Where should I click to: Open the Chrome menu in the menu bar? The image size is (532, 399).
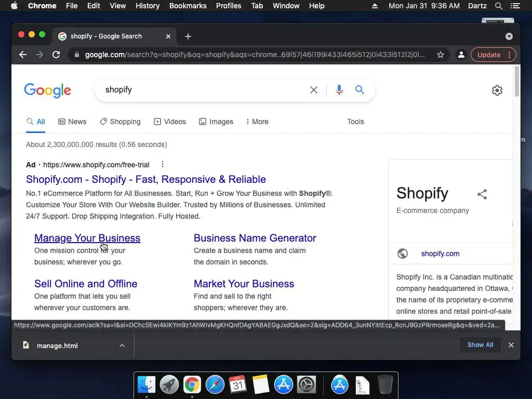point(42,6)
